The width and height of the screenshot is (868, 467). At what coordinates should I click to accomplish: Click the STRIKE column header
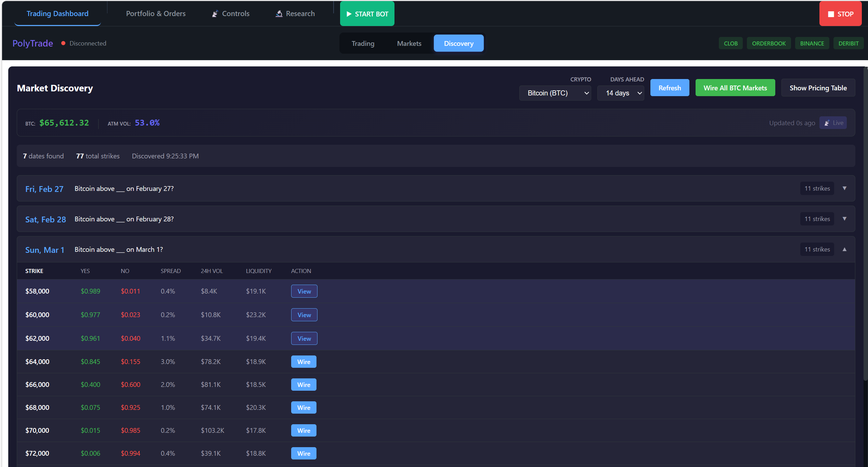(34, 271)
